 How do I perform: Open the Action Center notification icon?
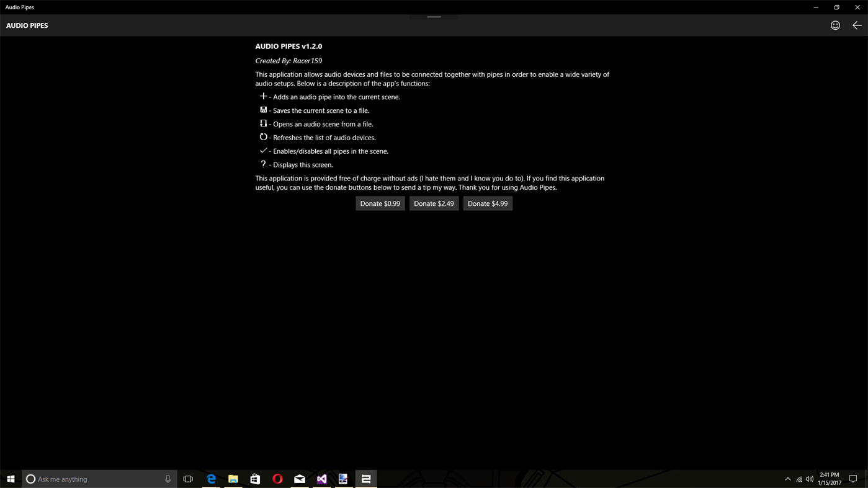(853, 478)
